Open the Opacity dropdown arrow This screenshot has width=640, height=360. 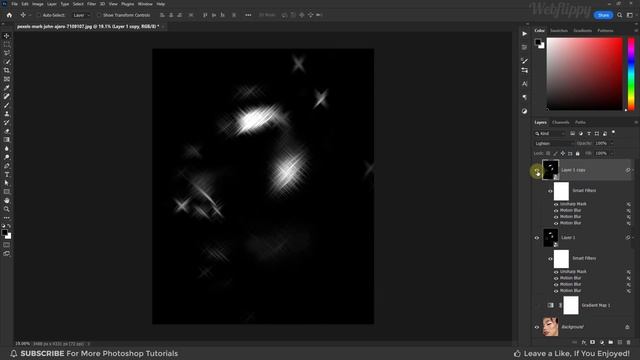pyautogui.click(x=611, y=143)
